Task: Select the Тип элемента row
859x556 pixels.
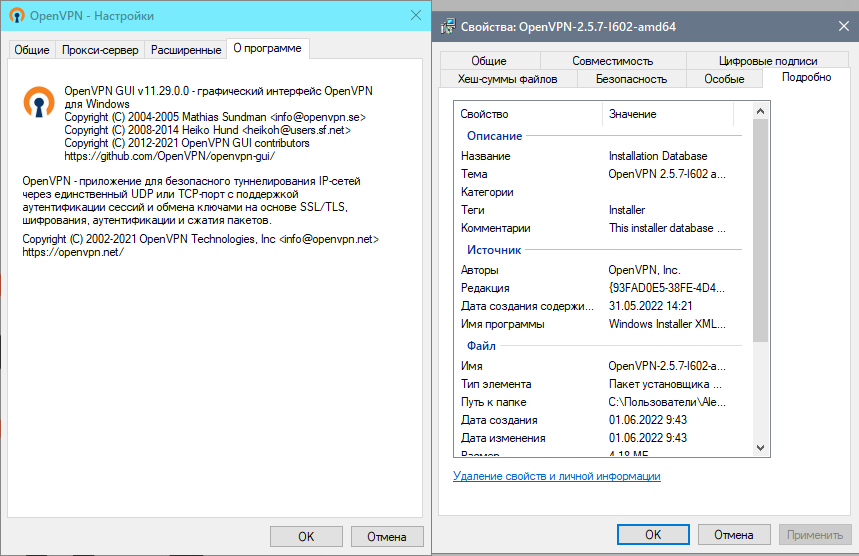Action: click(x=601, y=384)
